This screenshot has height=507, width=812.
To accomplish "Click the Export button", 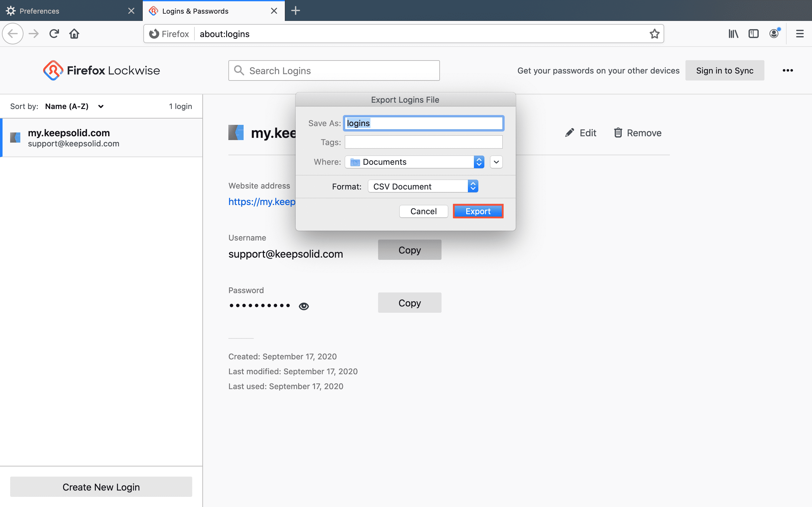I will (478, 211).
